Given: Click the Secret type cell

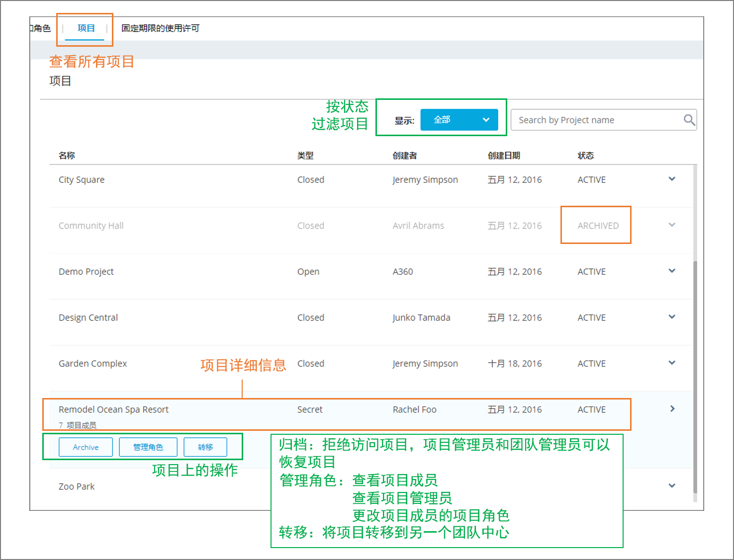Looking at the screenshot, I should tap(310, 409).
